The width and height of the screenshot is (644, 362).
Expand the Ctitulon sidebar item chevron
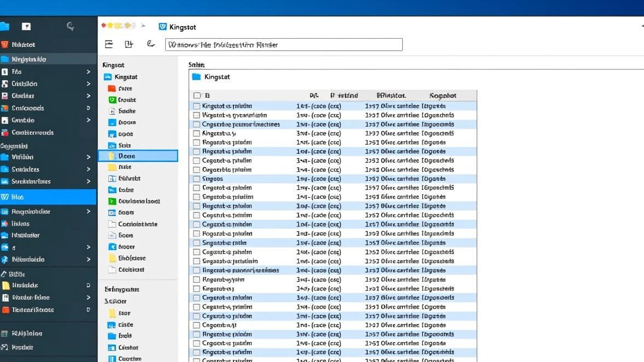(x=89, y=84)
